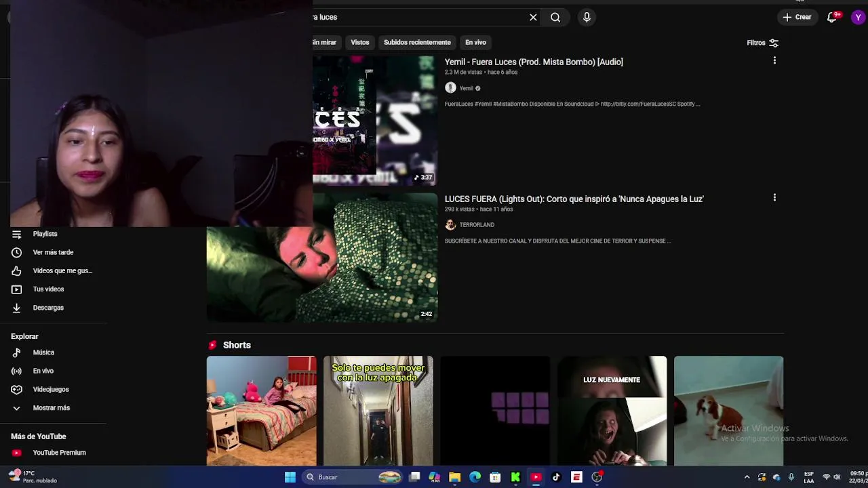Screen dimensions: 868x488
Task: Open LUCES FUERA (Lights Out) video title
Action: (x=574, y=199)
